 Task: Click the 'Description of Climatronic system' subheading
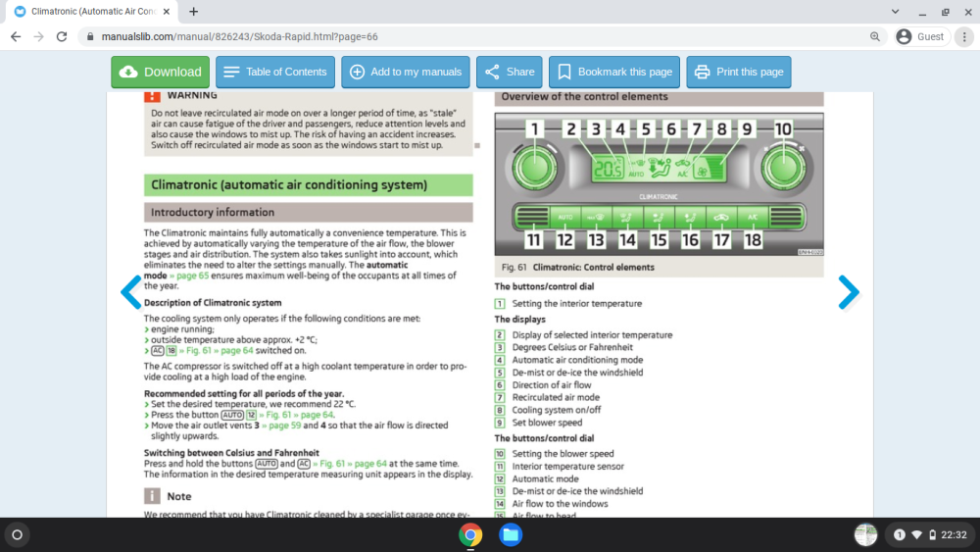pos(213,303)
